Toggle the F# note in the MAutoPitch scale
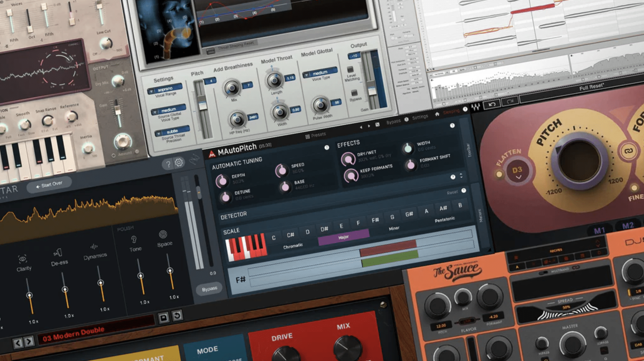This screenshot has height=361, width=644. tap(375, 220)
